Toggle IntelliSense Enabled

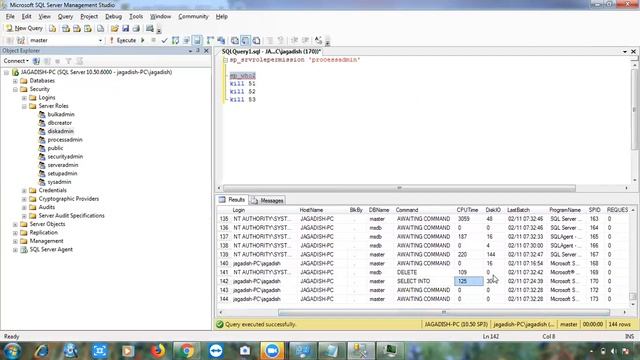197,40
